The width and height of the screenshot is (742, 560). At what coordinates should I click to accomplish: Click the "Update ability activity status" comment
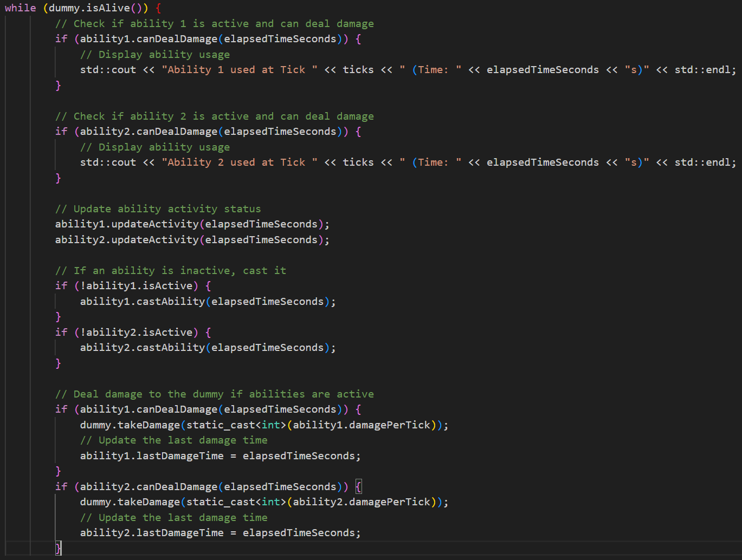158,209
